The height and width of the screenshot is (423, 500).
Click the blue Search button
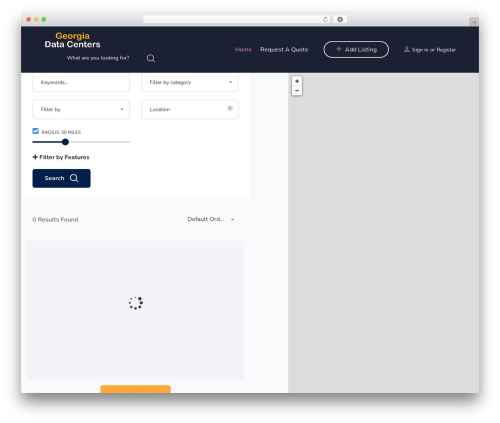[x=61, y=178]
